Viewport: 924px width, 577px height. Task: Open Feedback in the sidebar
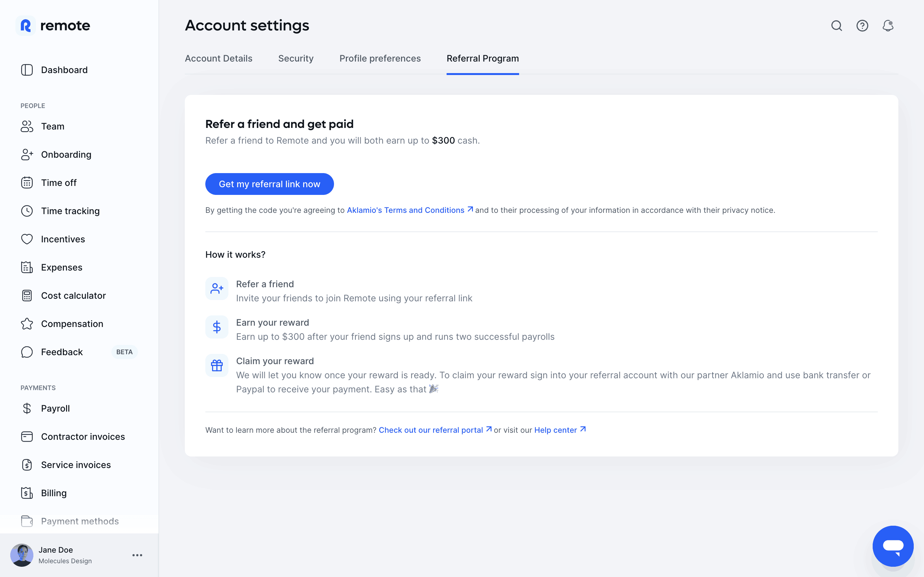[62, 352]
